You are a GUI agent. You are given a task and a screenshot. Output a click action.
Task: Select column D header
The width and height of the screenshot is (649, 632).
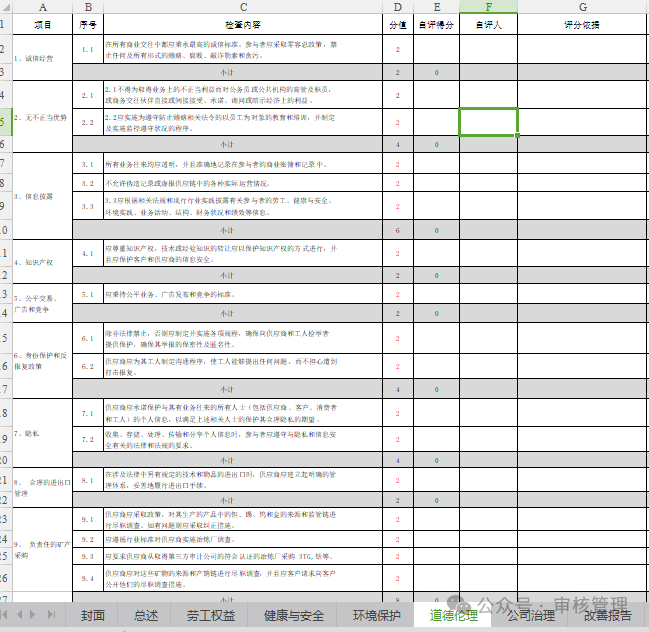pyautogui.click(x=398, y=7)
